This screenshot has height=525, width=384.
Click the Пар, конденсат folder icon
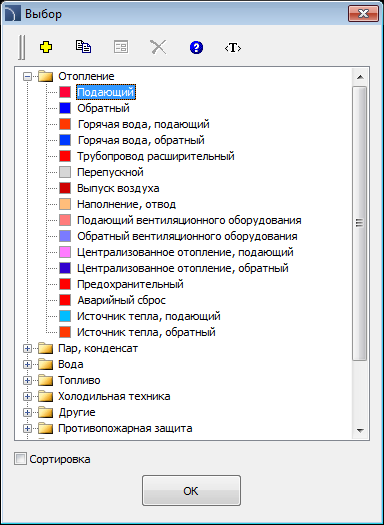point(46,349)
